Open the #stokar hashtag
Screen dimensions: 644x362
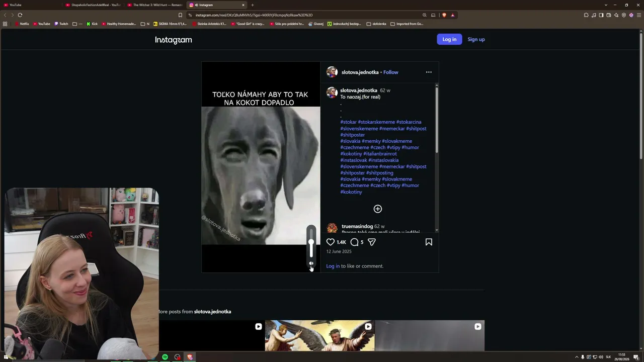click(x=348, y=122)
